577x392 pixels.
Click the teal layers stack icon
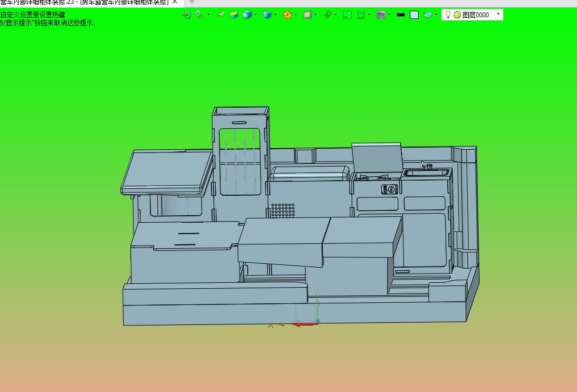point(428,15)
